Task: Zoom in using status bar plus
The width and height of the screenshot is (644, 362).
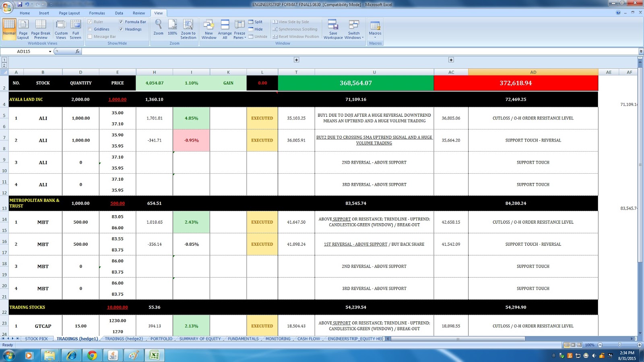Action: (x=640, y=345)
